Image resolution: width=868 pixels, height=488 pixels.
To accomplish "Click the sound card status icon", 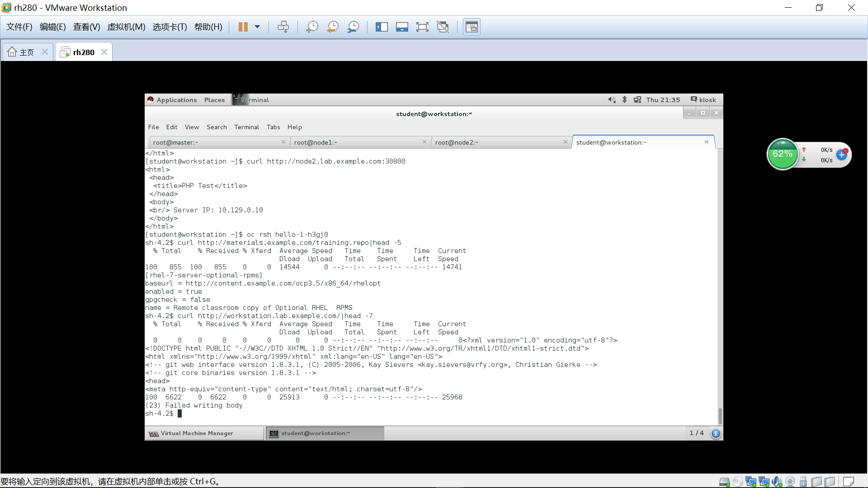I will (777, 482).
